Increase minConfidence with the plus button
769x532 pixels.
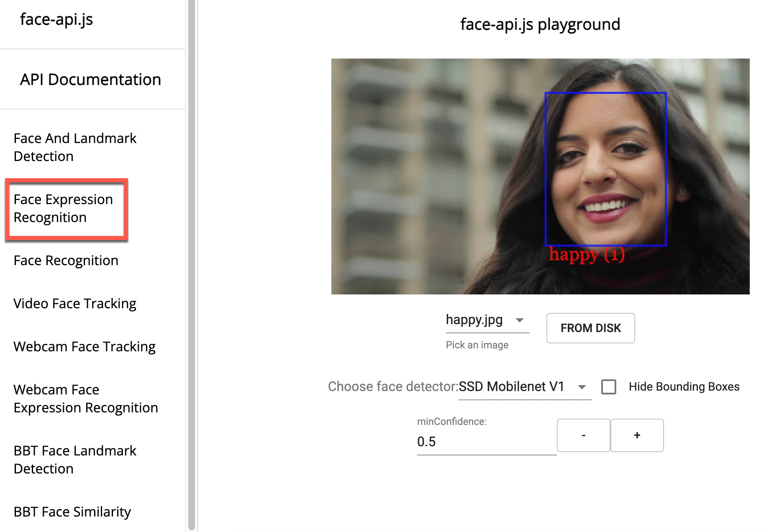(637, 435)
